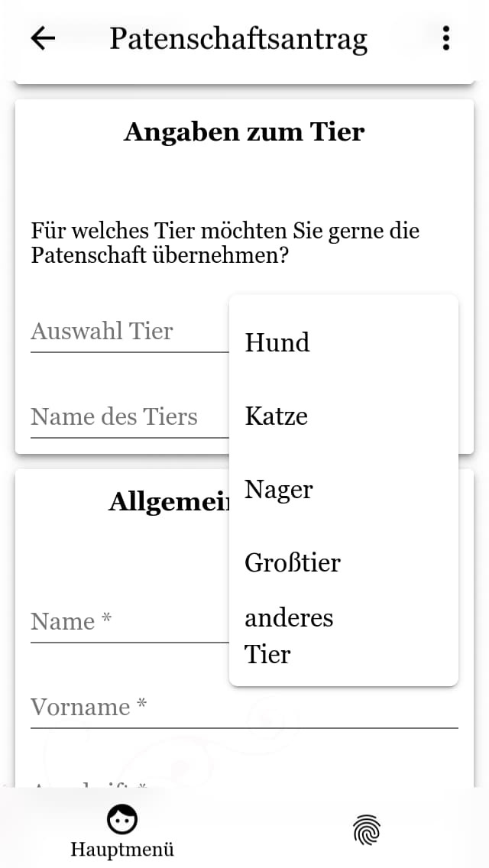The height and width of the screenshot is (868, 489).
Task: Pick the anderes Tier option
Action: click(343, 636)
